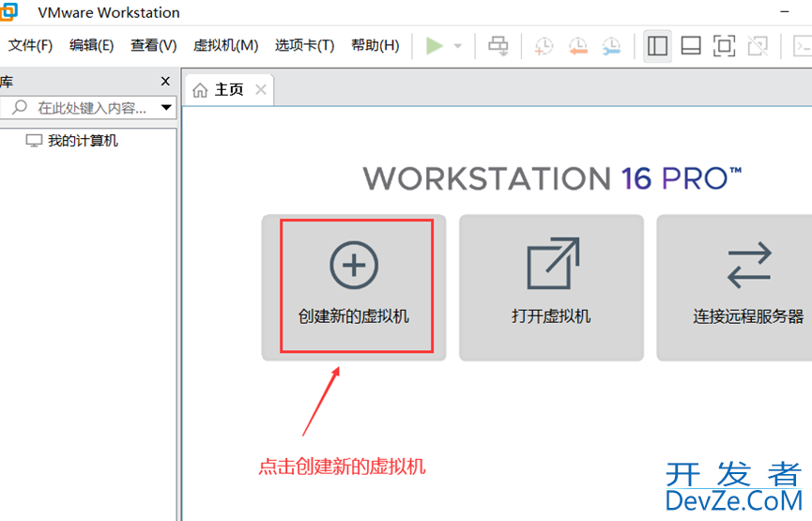Click the console view icon in toolbar
Viewport: 812px width, 521px height.
[802, 46]
